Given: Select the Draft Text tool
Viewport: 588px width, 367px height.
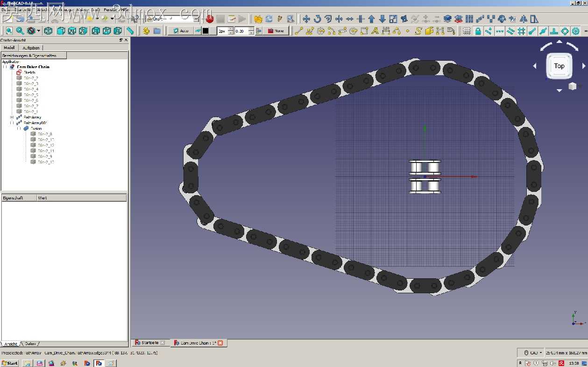Looking at the screenshot, I should 375,31.
